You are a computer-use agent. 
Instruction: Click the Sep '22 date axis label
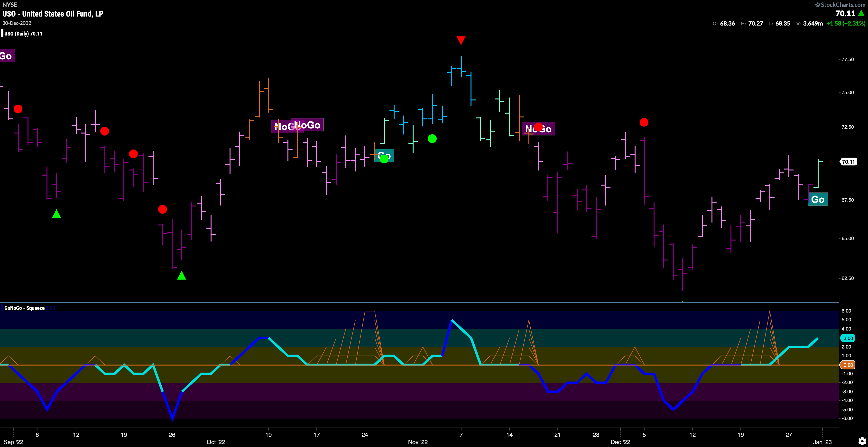coord(13,442)
